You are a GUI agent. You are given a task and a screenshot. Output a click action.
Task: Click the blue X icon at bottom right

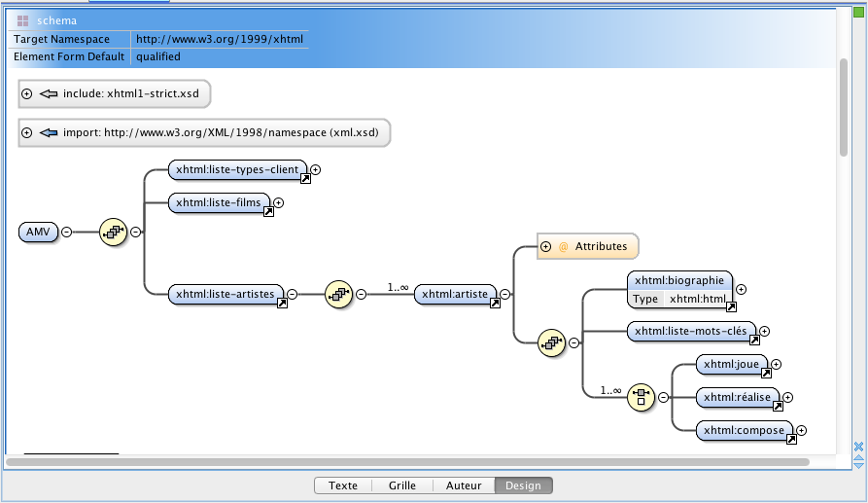[858, 447]
